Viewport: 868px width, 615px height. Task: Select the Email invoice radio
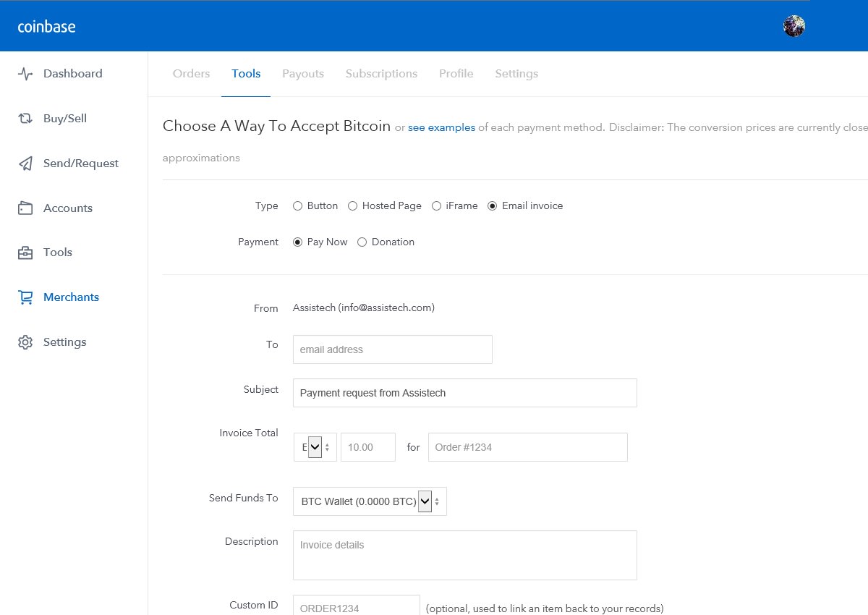pos(493,206)
